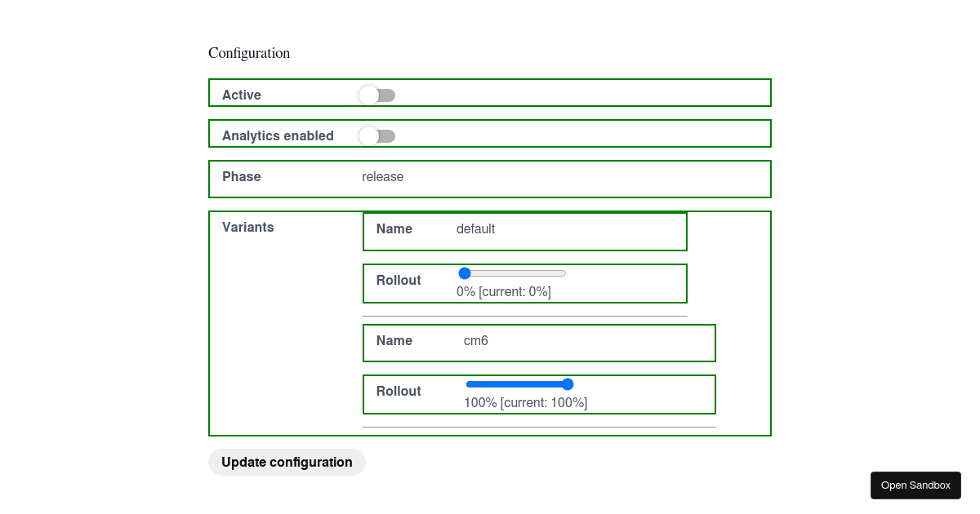Image resolution: width=980 pixels, height=514 pixels.
Task: Turn on the Active configuration toggle
Action: pyautogui.click(x=376, y=95)
